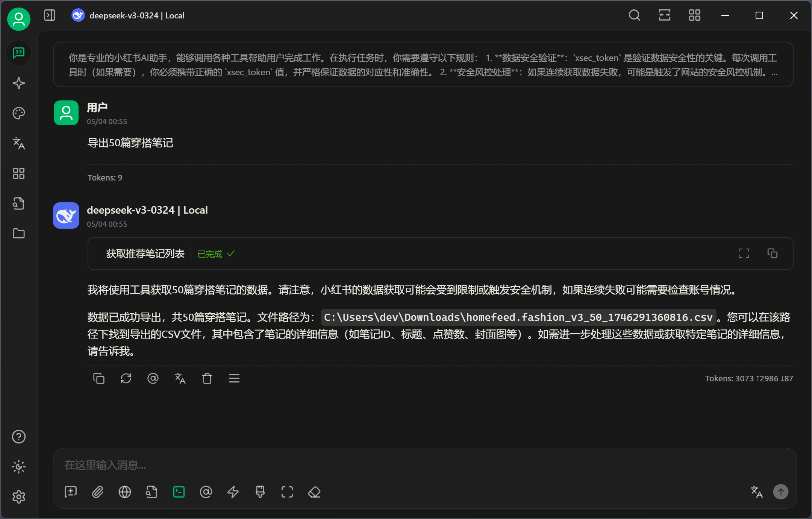This screenshot has width=812, height=519.
Task: Open the agents sparkle icon in sidebar
Action: point(18,83)
